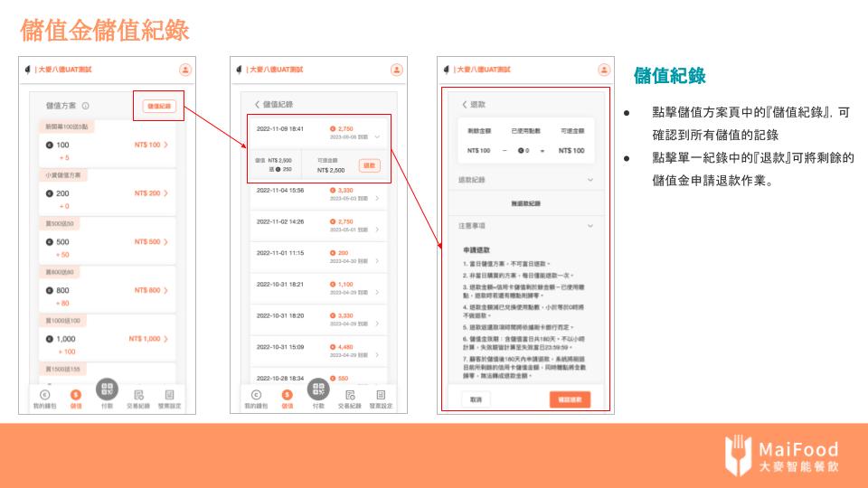
Task: Tap the 發票設定 icon on 儲值紀錄 screen
Action: point(381,399)
